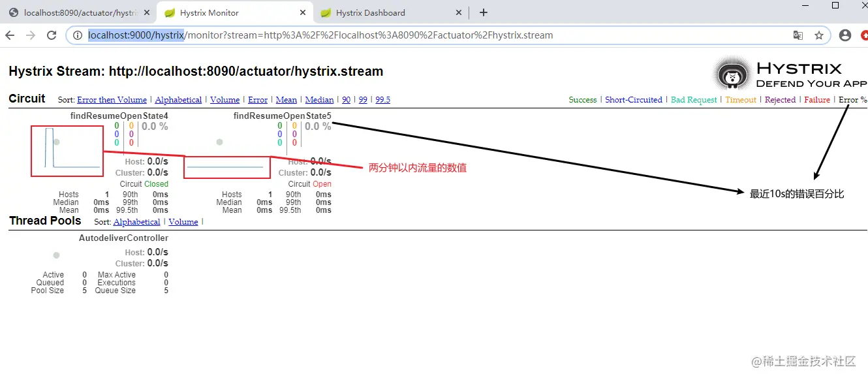The width and height of the screenshot is (868, 380).
Task: Sort circuits by Volume
Action: coord(225,100)
